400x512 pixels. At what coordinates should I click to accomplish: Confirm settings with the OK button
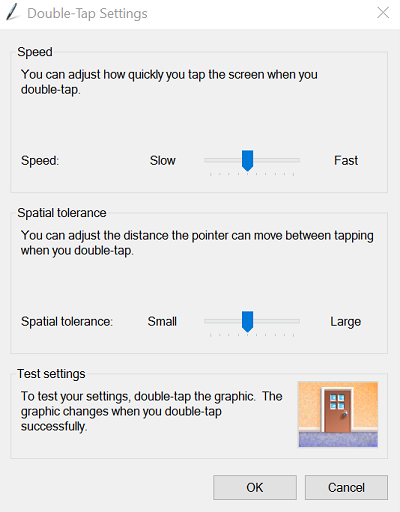point(255,487)
